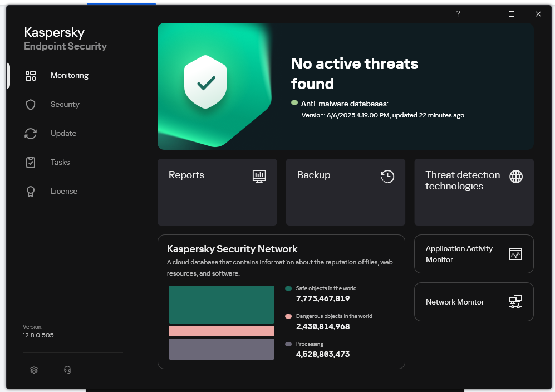Screen dimensions: 555x392
Task: Open the Reports tile
Action: [217, 192]
